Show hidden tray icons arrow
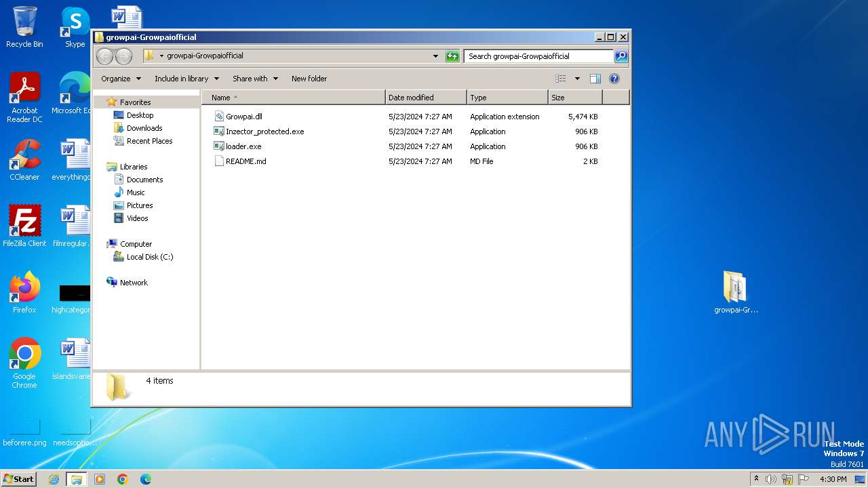The image size is (868, 488). point(756,479)
